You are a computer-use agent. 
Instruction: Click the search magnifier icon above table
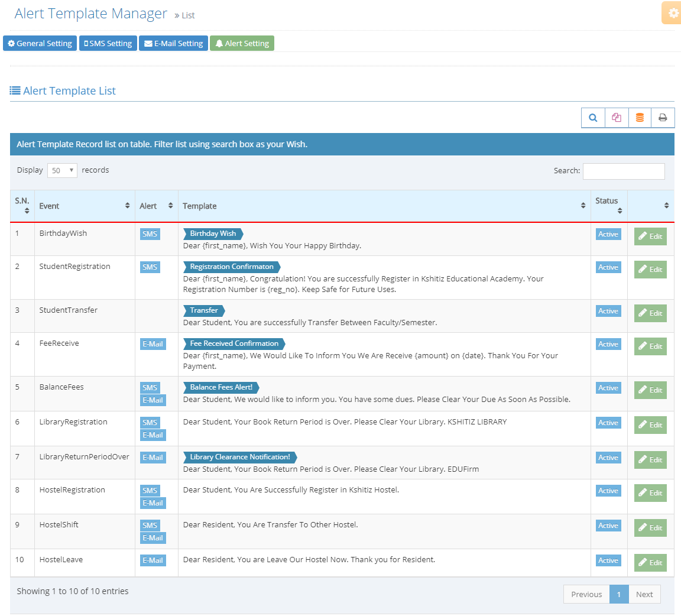coord(593,118)
